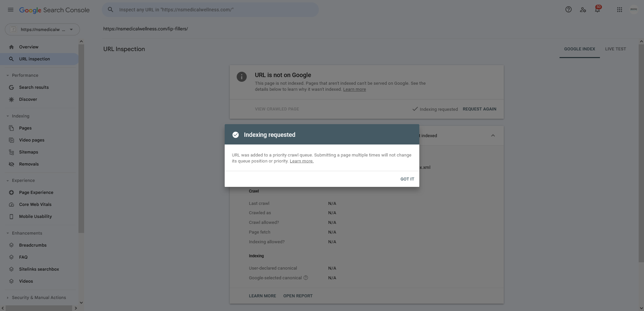Viewport: 644px width, 311px height.
Task: Focus the Inspect any URL search field
Action: pyautogui.click(x=210, y=10)
